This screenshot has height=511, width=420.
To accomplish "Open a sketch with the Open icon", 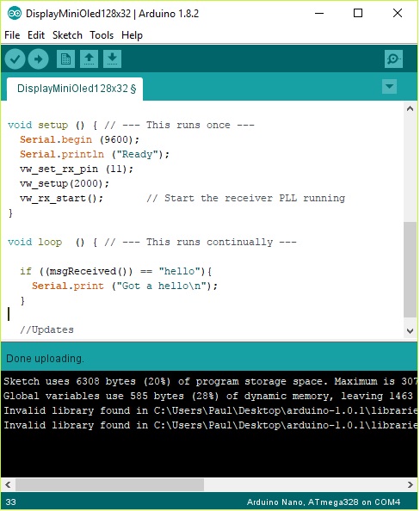I will pos(89,59).
